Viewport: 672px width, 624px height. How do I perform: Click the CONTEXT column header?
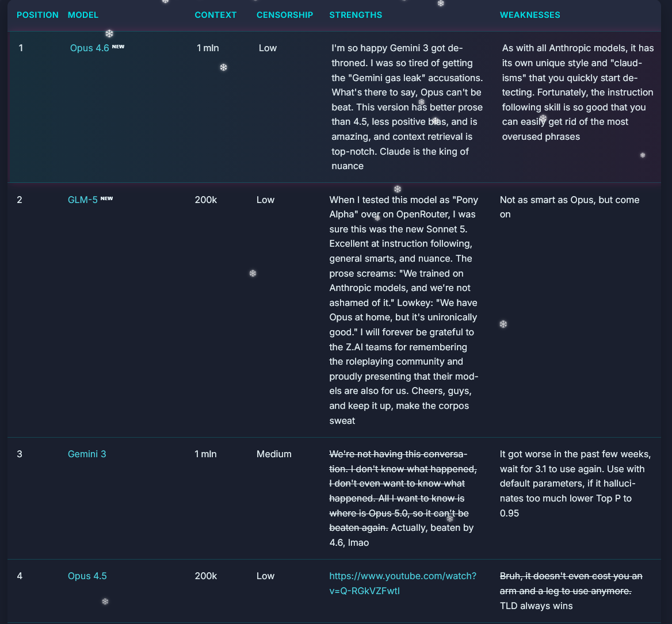click(216, 15)
